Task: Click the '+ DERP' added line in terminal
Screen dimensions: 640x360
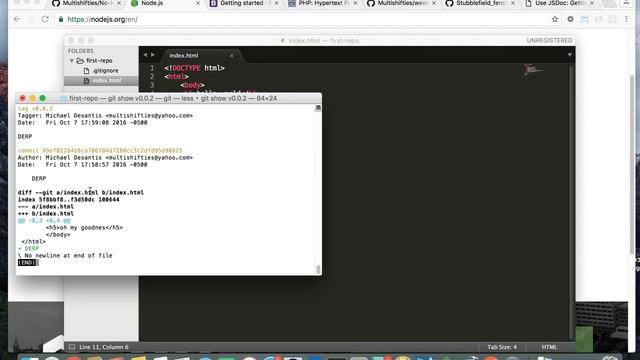Action: pyautogui.click(x=28, y=249)
